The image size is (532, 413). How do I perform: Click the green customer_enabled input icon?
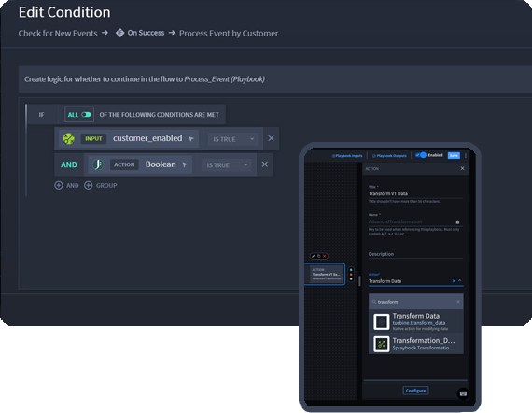point(68,138)
